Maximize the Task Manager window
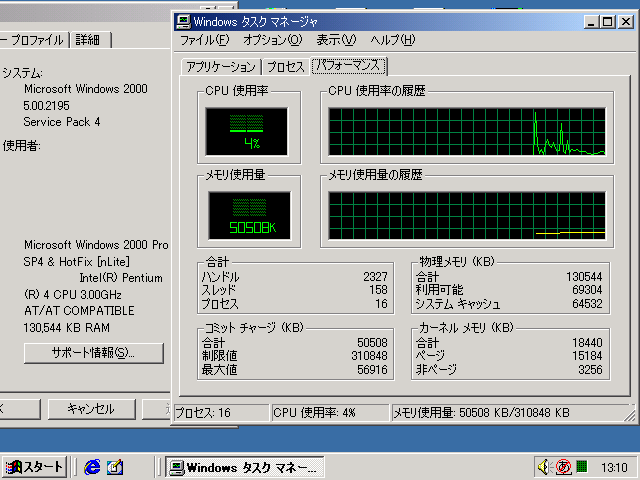640x480 pixels. pyautogui.click(x=607, y=22)
